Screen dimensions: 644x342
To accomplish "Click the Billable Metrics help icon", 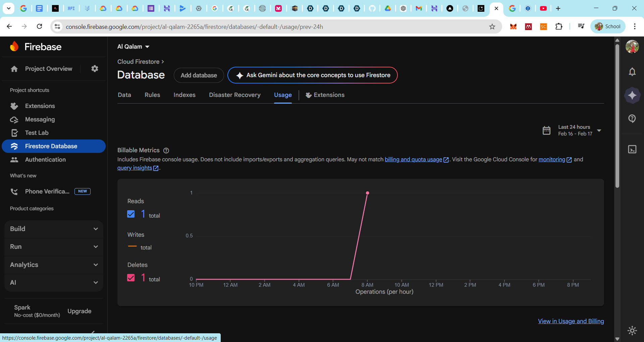I will [x=166, y=151].
